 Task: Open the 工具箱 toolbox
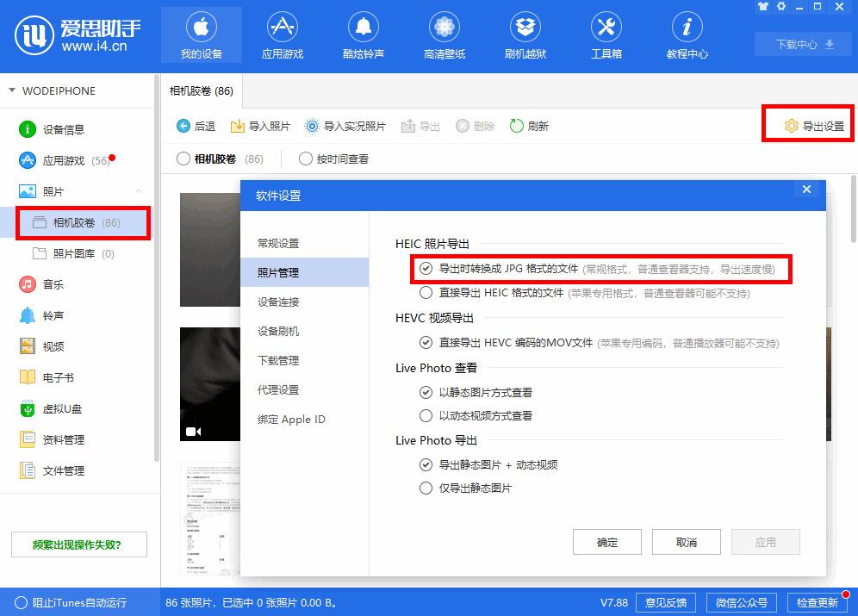[606, 34]
